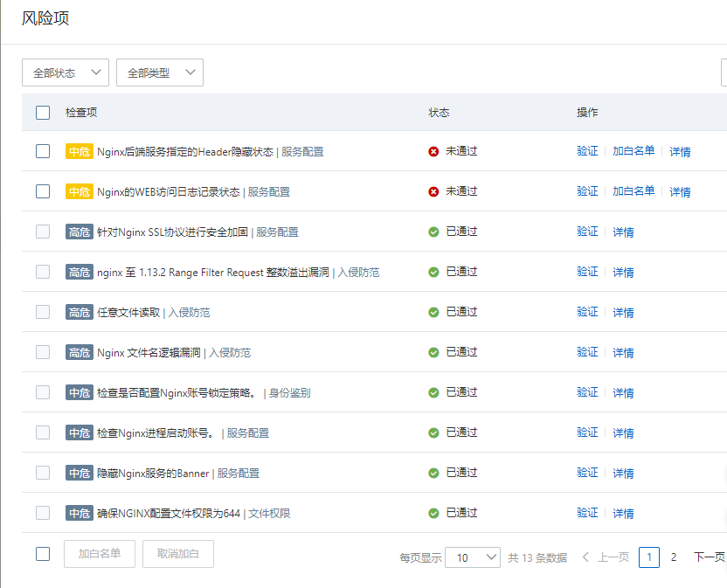Click the green passed icon on the 文件名逻辑漏洞 row
The height and width of the screenshot is (588, 727).
[433, 352]
